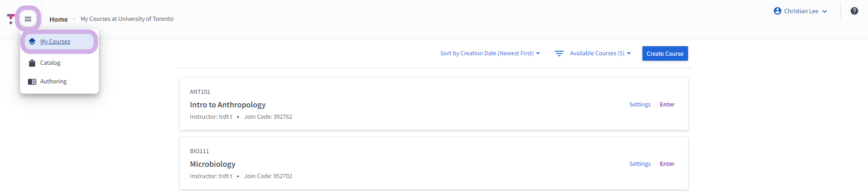Choose Authoring in the navigation menu
The height and width of the screenshot is (193, 868).
(x=59, y=82)
